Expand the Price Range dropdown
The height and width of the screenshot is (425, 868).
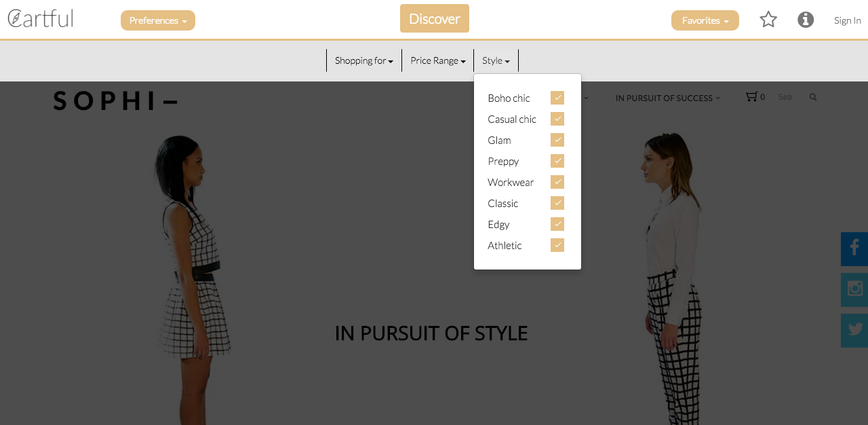(x=438, y=60)
